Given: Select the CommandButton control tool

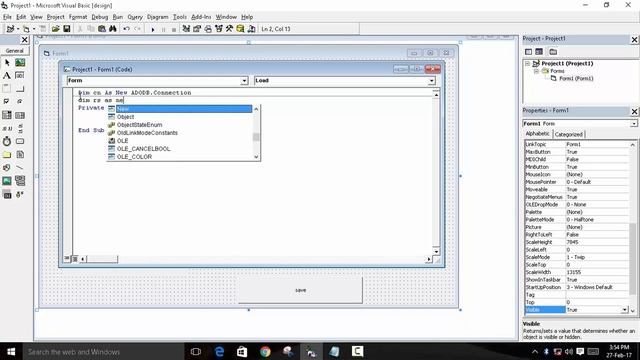Looking at the screenshot, I should pos(20,89).
